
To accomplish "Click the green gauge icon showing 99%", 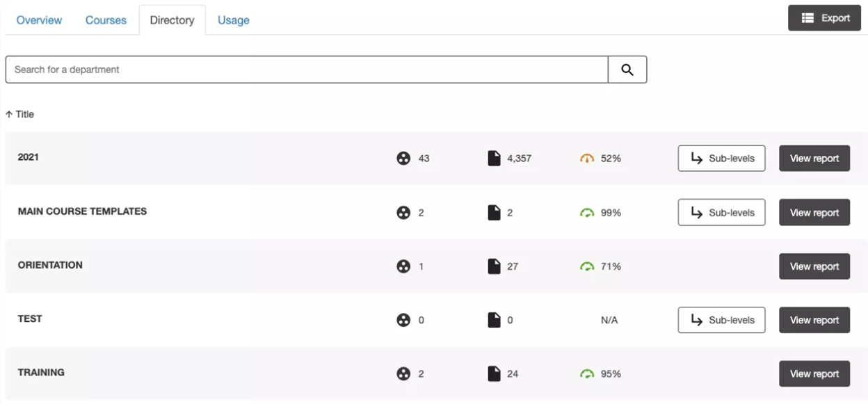I will pos(587,213).
